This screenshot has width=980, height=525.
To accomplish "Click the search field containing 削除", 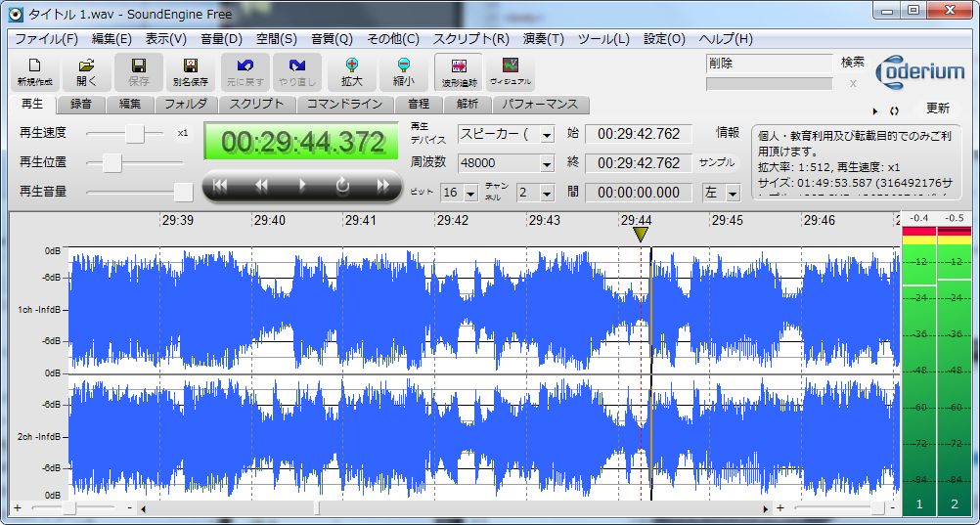I will point(769,64).
